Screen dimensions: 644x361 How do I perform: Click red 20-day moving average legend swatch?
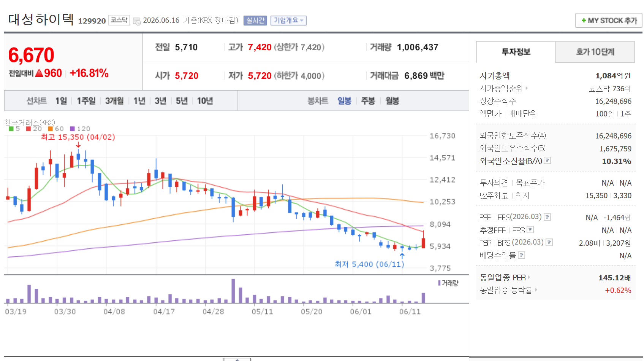tap(28, 129)
